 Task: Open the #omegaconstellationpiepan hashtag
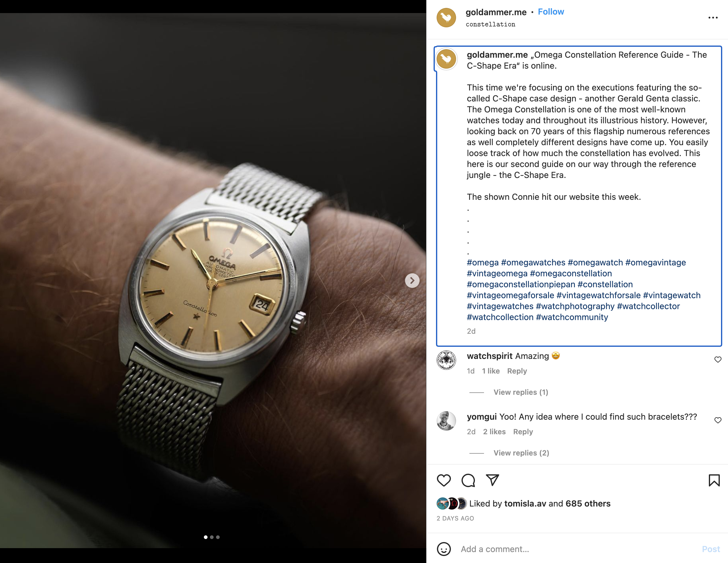521,284
